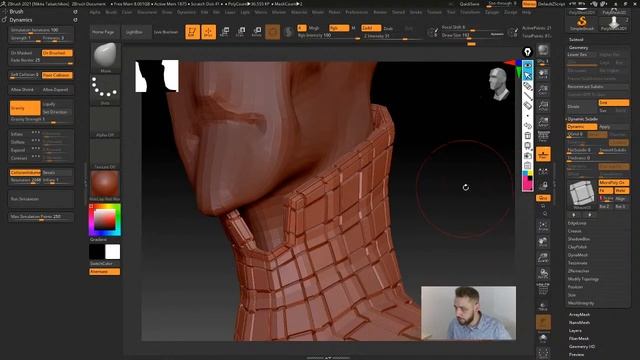Select the Move transform icon
Image resolution: width=640 pixels, height=360 pixels.
click(224, 32)
